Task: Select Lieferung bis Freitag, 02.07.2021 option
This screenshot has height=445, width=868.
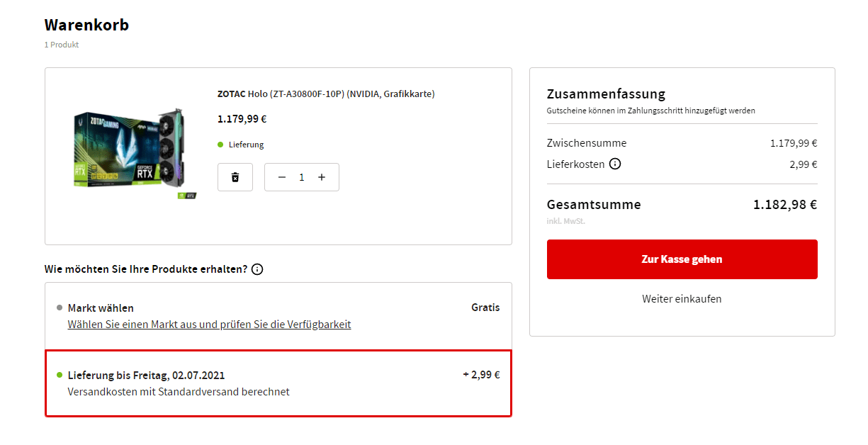Action: [x=146, y=375]
